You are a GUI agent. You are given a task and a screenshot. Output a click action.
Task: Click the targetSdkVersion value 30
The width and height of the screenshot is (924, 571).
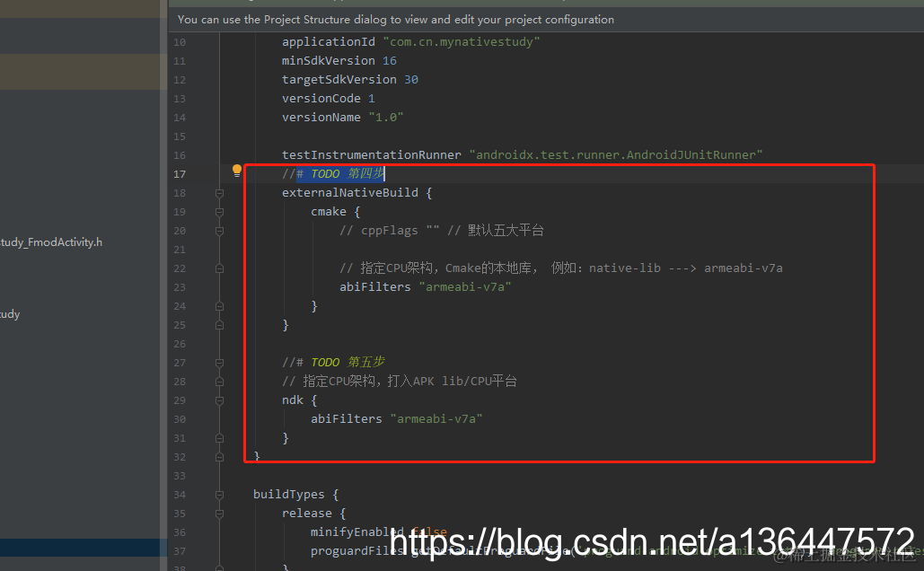(x=410, y=80)
